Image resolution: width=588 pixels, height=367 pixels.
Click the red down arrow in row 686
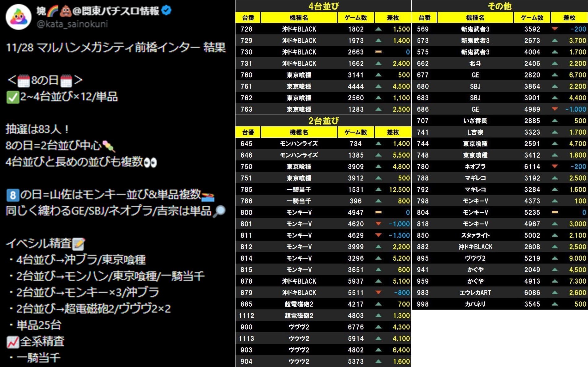point(555,109)
